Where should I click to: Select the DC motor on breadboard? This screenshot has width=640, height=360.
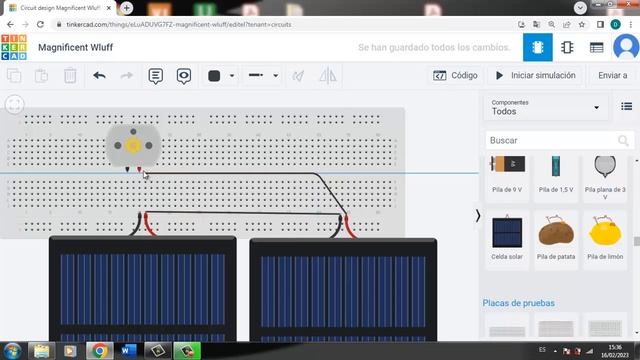point(133,146)
